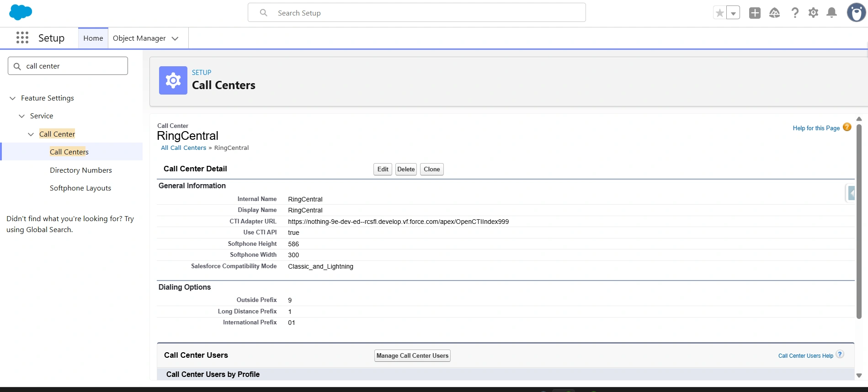868x392 pixels.
Task: Follow the All Call Centers breadcrumb link
Action: pos(183,148)
